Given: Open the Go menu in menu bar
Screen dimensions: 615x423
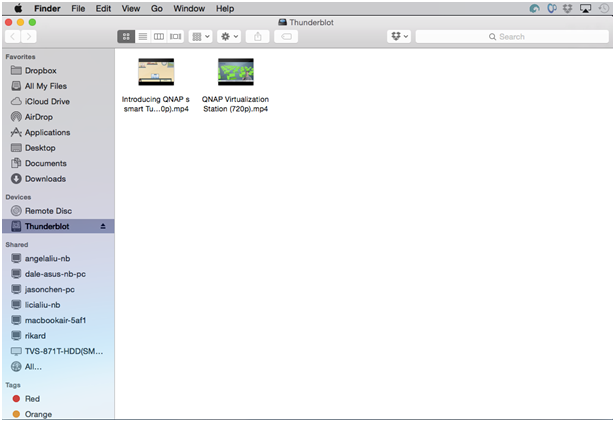Looking at the screenshot, I should (x=157, y=8).
